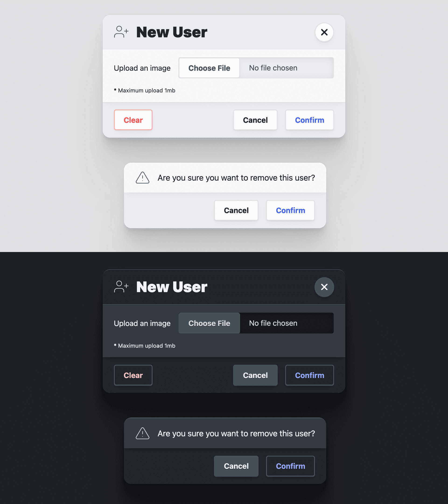Image resolution: width=448 pixels, height=504 pixels.
Task: Click Cancel on the New User modal
Action: [x=255, y=120]
